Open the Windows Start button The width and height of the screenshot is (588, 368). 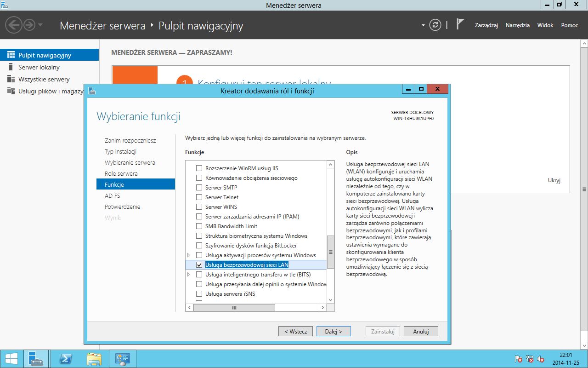[11, 359]
